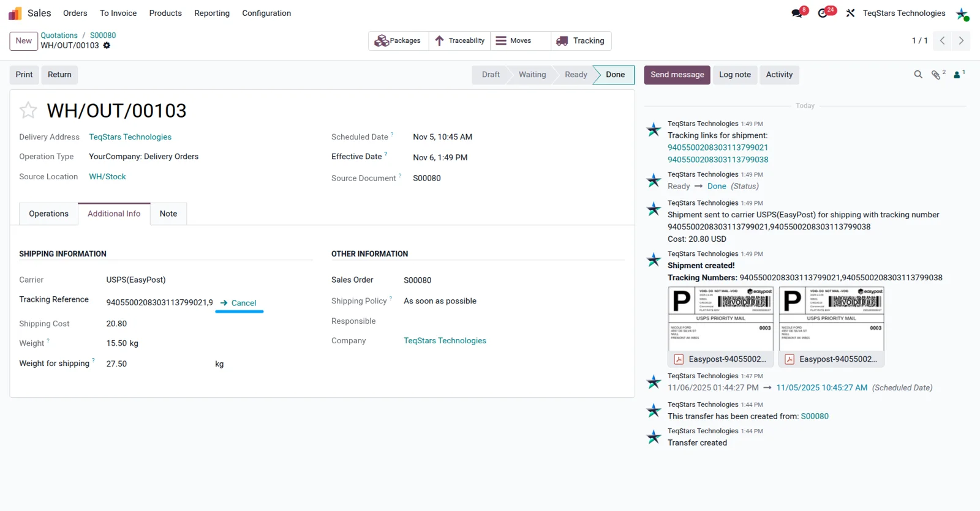Mark transfer as favorite with star

tap(28, 110)
